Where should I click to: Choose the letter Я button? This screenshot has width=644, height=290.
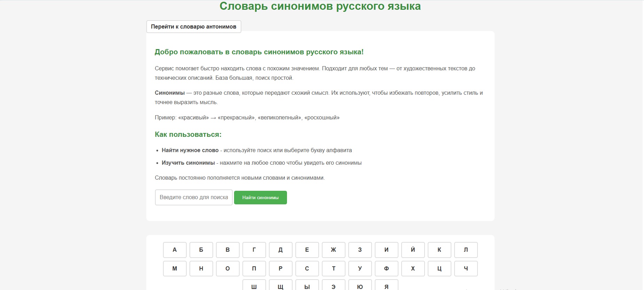pyautogui.click(x=387, y=285)
